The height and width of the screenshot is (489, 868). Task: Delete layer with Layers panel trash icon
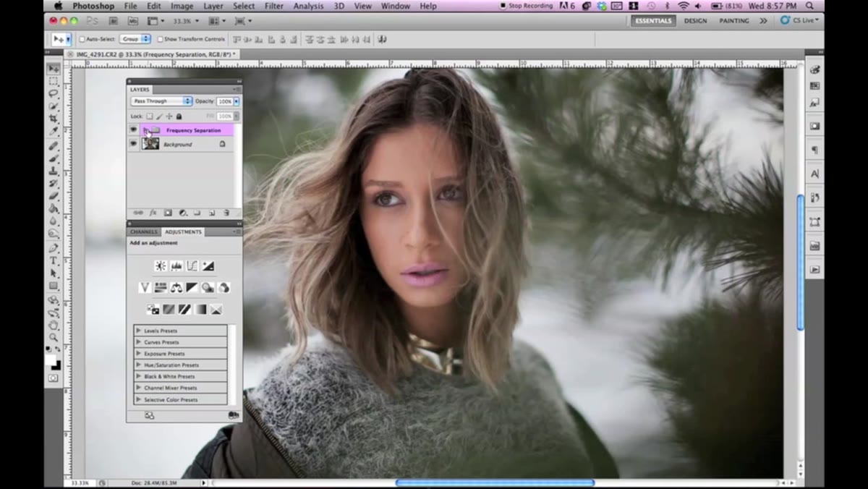tap(226, 213)
